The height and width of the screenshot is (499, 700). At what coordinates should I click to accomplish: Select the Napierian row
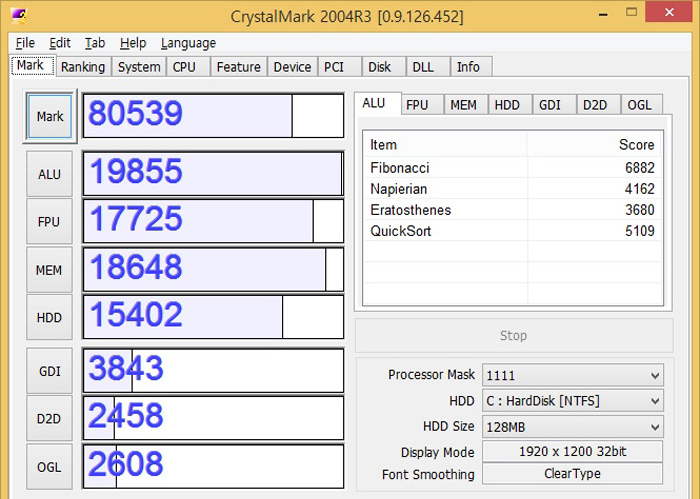pos(512,188)
